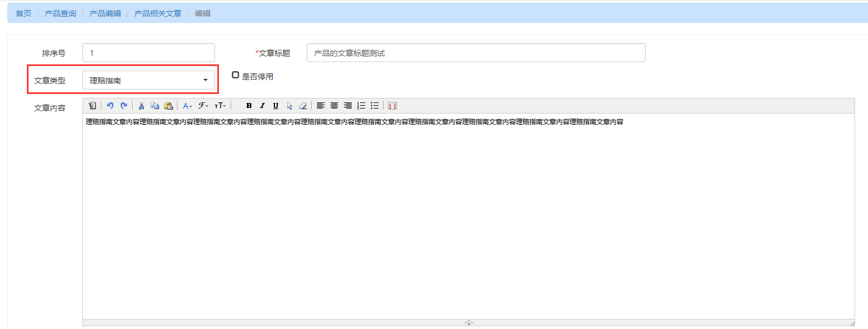868x329 pixels.
Task: Toggle italic formatting
Action: pyautogui.click(x=262, y=105)
